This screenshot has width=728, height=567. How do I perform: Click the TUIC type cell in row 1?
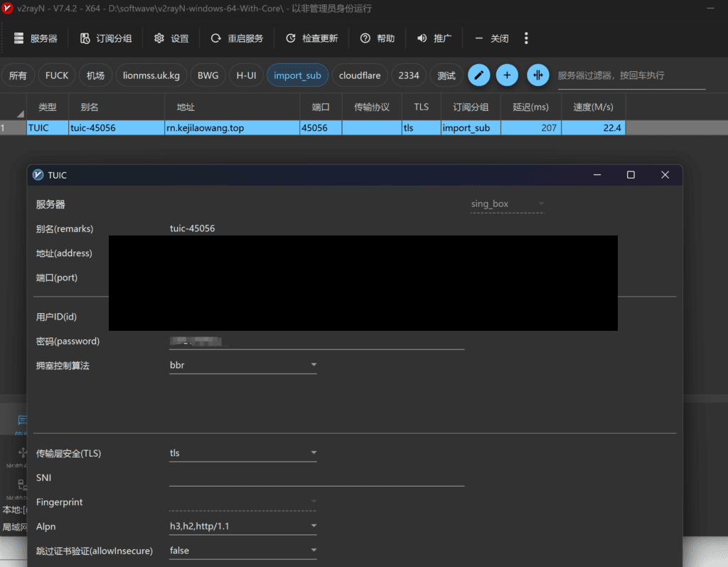48,128
